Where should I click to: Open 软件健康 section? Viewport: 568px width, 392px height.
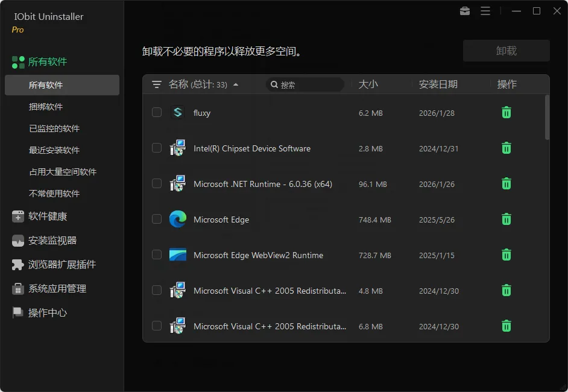click(48, 217)
